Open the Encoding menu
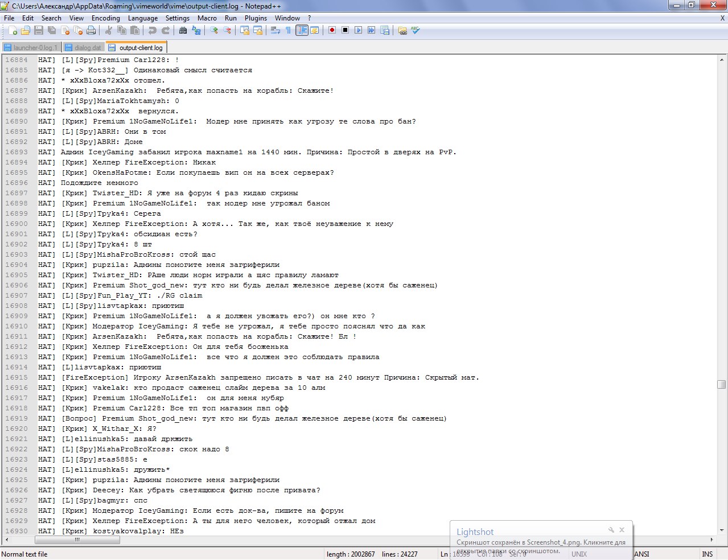The width and height of the screenshot is (728, 560). (106, 18)
